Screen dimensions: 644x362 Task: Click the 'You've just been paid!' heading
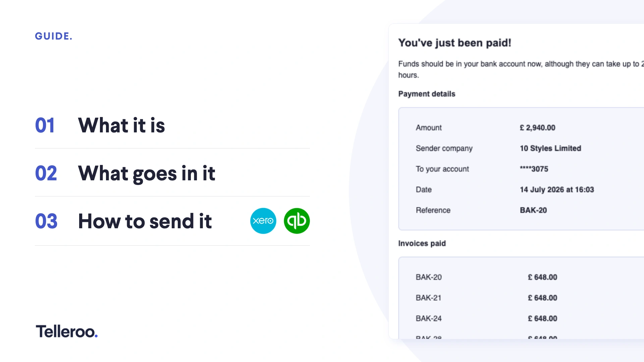(x=454, y=43)
